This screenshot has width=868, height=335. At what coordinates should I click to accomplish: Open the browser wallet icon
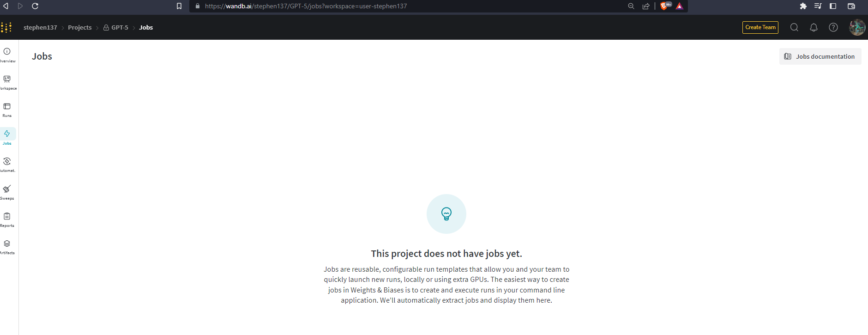(851, 6)
